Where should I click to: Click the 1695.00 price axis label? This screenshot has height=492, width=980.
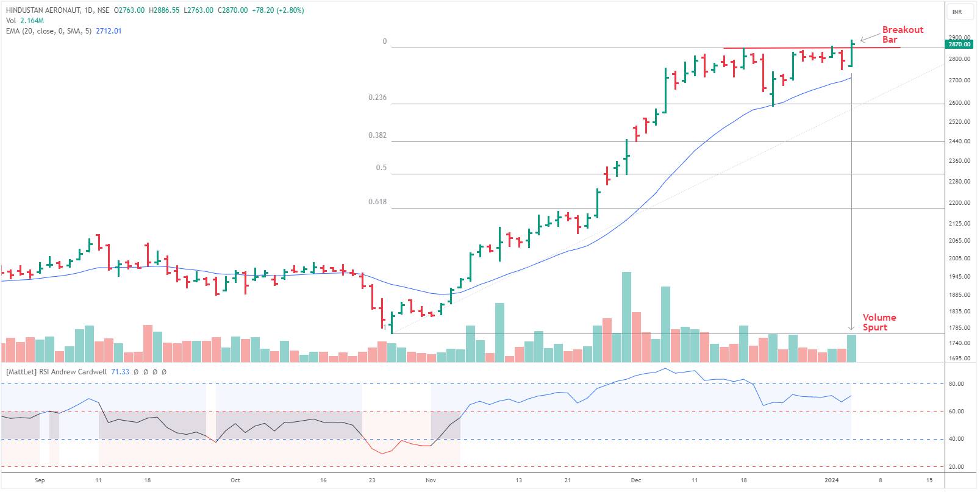(x=959, y=358)
